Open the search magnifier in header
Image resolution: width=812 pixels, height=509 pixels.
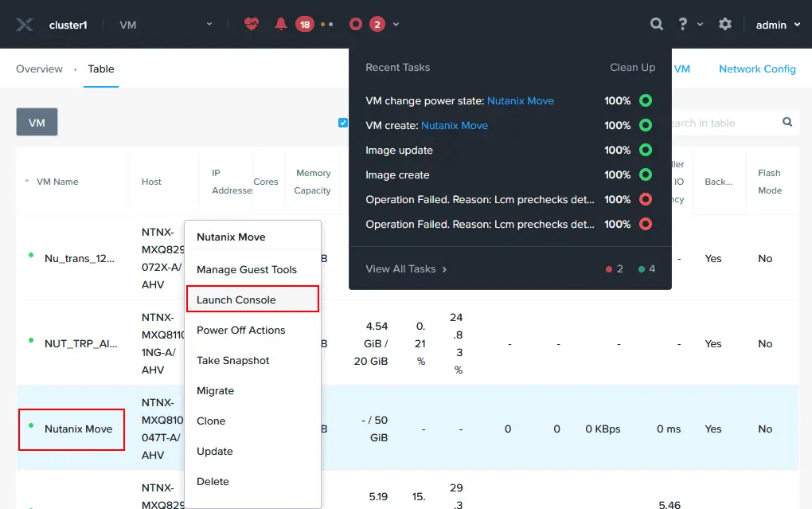click(657, 24)
